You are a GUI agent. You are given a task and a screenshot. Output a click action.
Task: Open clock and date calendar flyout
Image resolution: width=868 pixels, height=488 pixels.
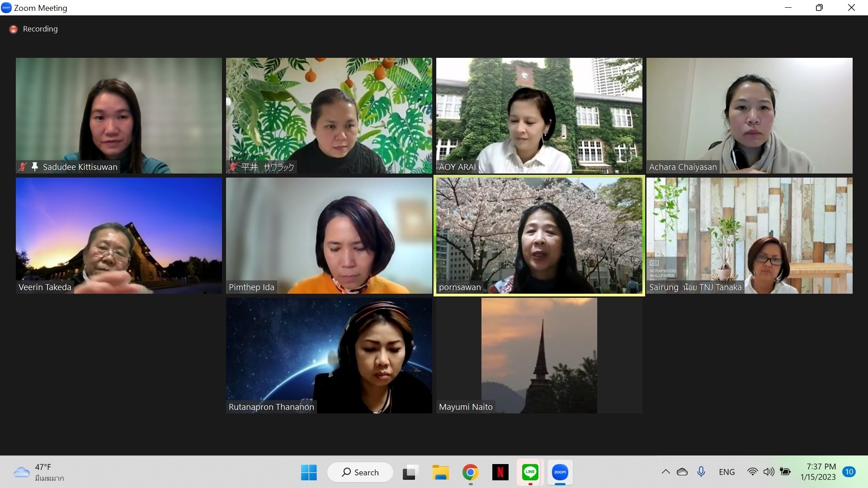(818, 472)
